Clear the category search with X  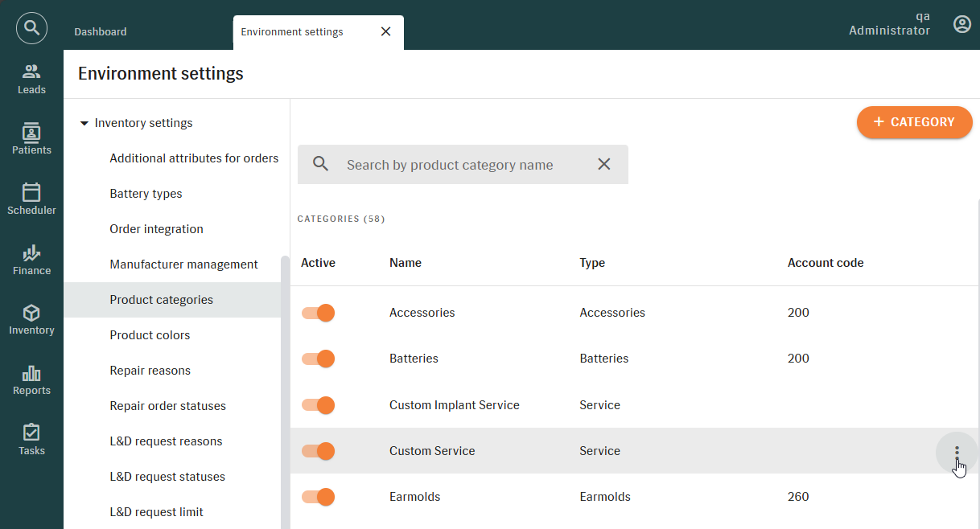tap(603, 164)
